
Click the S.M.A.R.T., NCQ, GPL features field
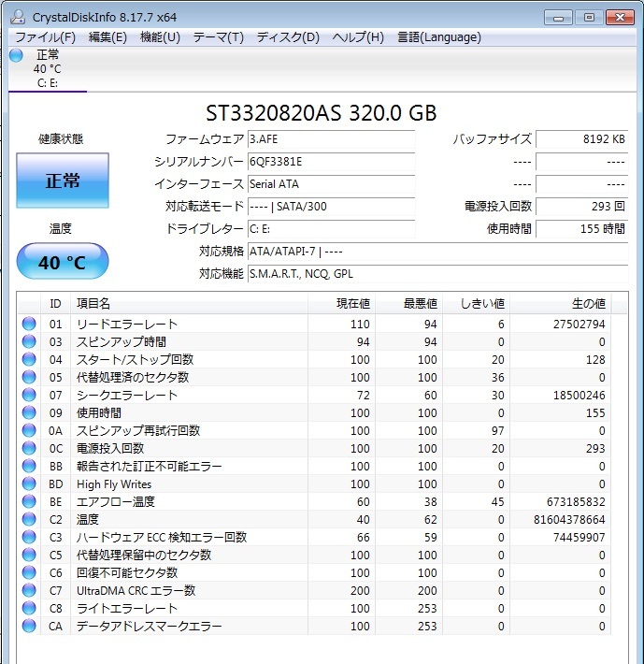tap(437, 274)
